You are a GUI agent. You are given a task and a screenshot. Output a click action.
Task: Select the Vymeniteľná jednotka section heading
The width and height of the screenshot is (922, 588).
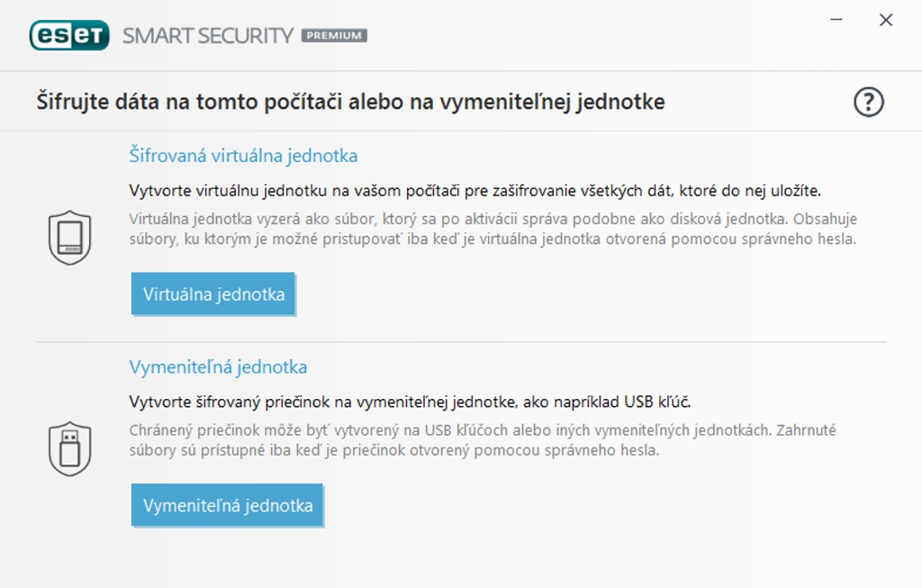pos(218,367)
